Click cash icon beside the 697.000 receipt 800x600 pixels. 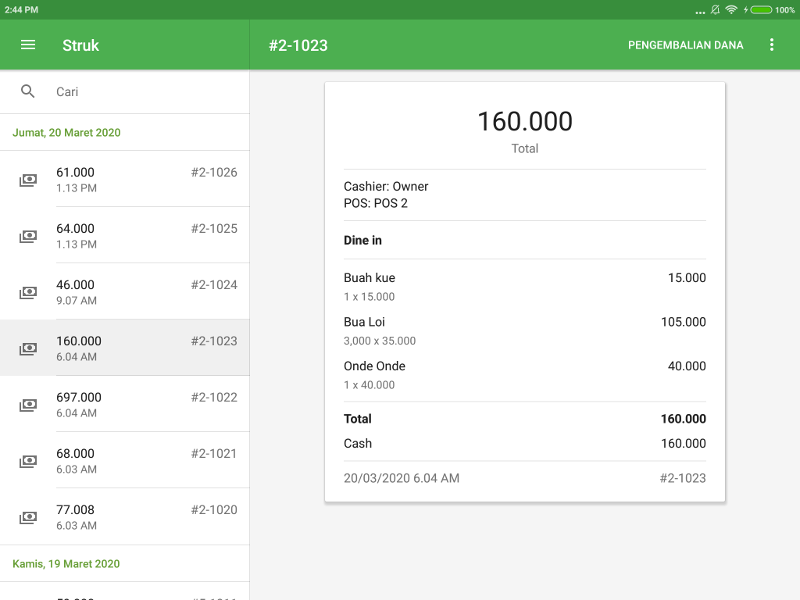coord(28,405)
